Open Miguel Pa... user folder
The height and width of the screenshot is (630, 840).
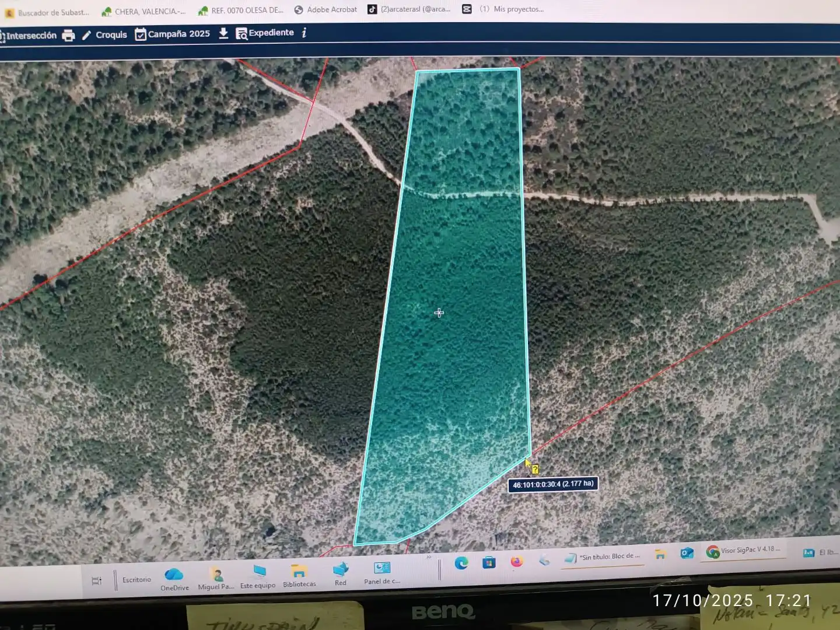coord(216,579)
